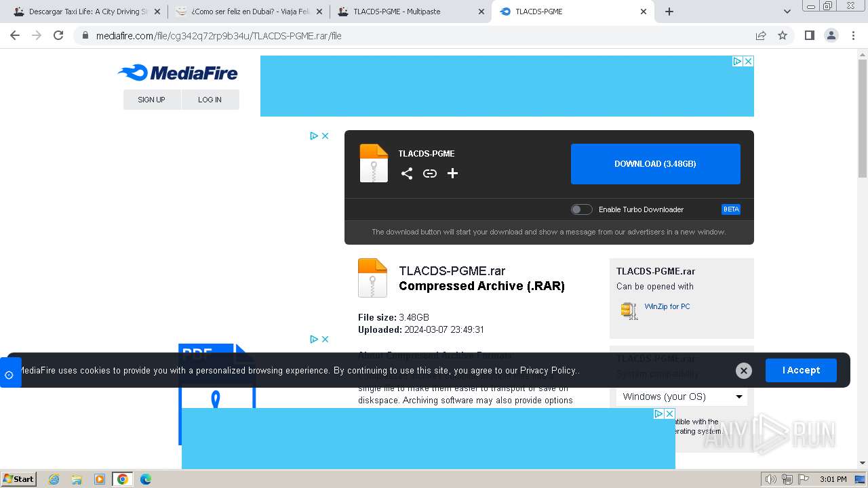The image size is (868, 488).
Task: Click I Accept cookies button
Action: pos(801,370)
